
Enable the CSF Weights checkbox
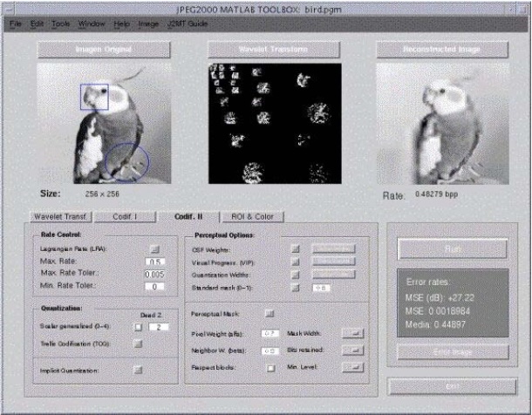[x=296, y=248]
